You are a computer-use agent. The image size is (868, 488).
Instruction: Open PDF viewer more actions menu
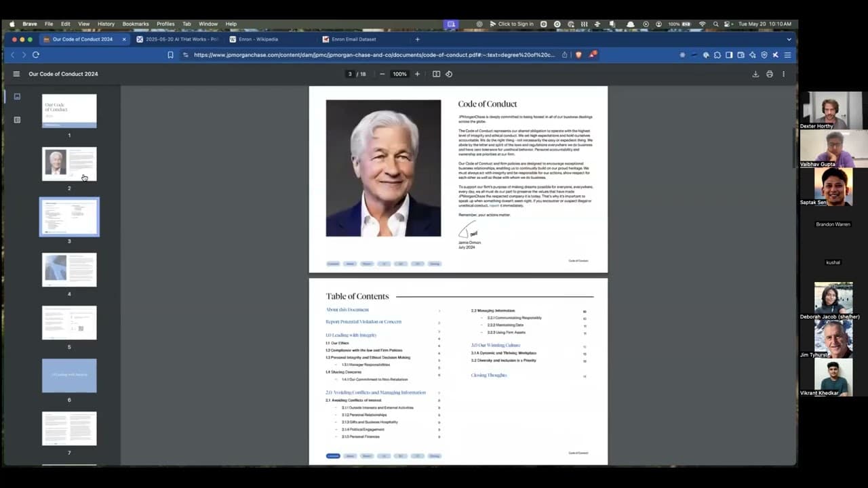pos(784,74)
